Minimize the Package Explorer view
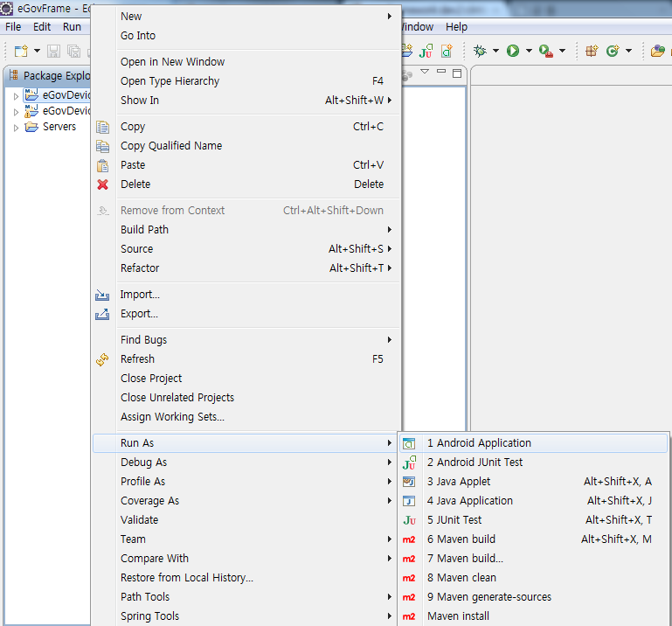The width and height of the screenshot is (672, 626). (442, 73)
